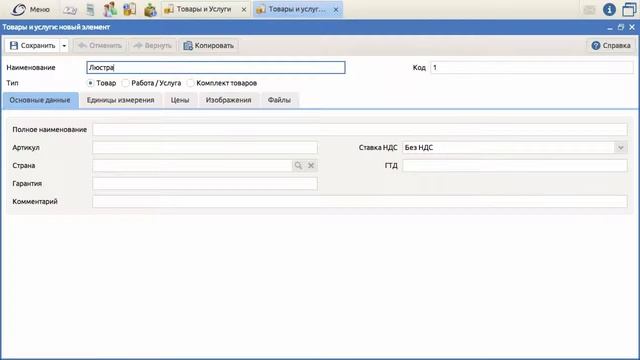Click the greyed mail icon in top bar
Screen dimensions: 640x360
tap(589, 9)
